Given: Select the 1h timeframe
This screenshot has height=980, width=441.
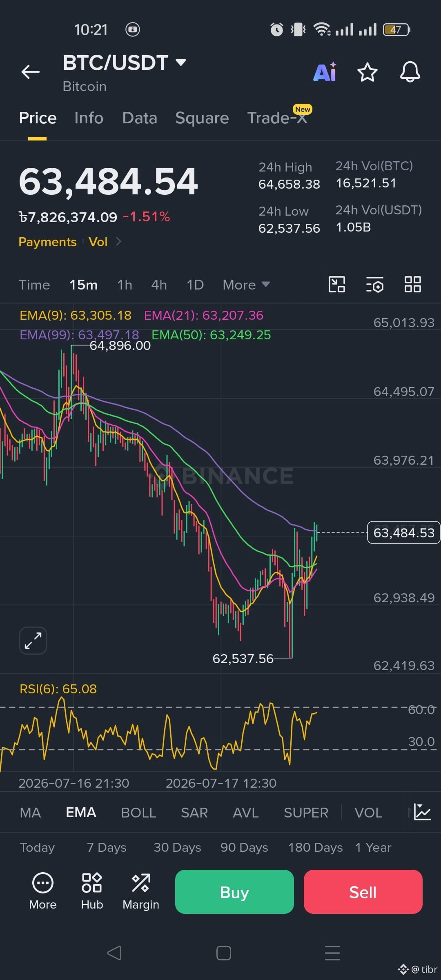Looking at the screenshot, I should [125, 285].
